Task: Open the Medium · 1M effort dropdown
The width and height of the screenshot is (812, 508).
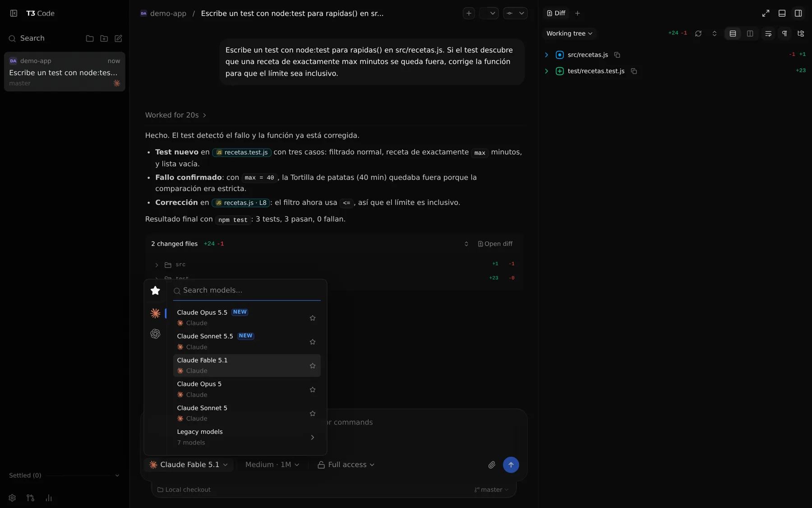Action: tap(272, 465)
